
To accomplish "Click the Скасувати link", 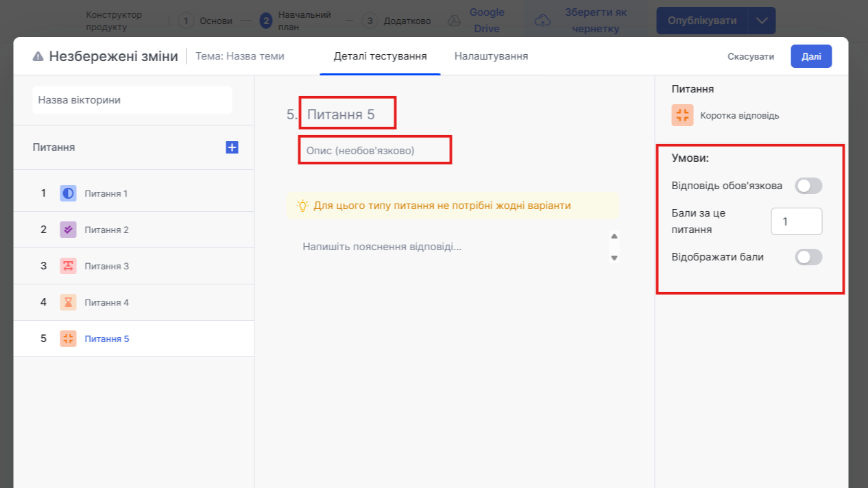I will tap(751, 56).
